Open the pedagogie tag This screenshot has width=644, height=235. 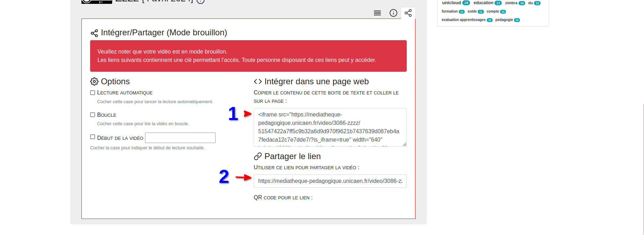coord(504,20)
